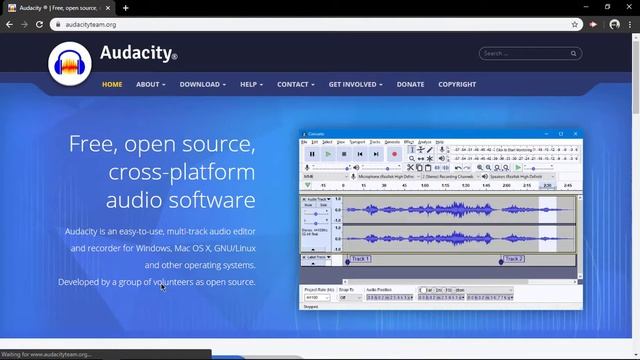Click the Undo arrow in the Audacity screenshot
The width and height of the screenshot is (640, 360).
(458, 168)
